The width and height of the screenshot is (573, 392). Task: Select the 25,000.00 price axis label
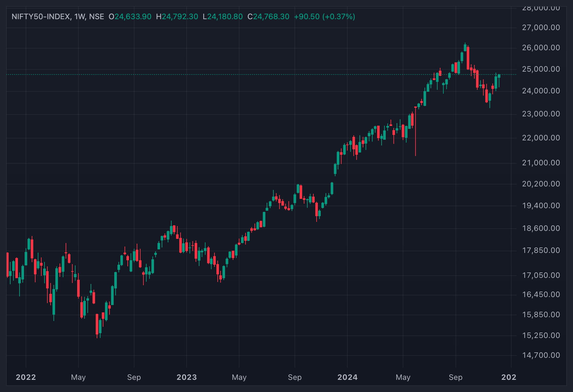click(541, 69)
